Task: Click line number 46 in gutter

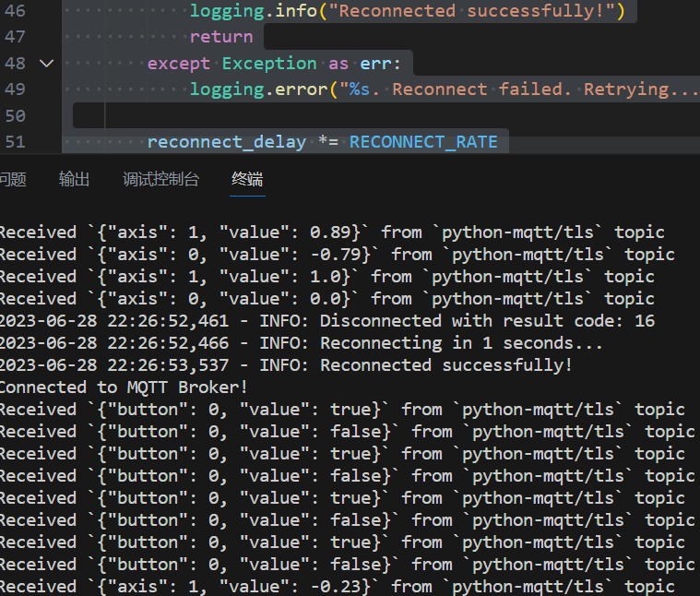Action: pos(15,11)
